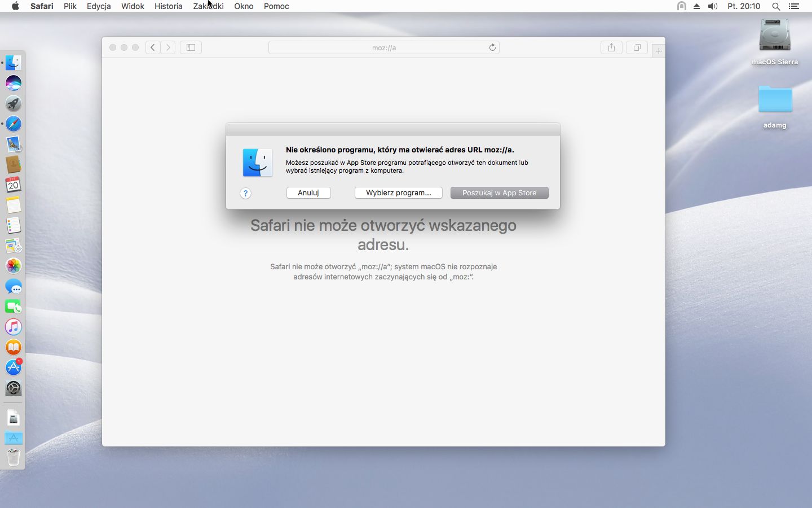
Task: Open App Store with badge in Dock
Action: (x=14, y=367)
